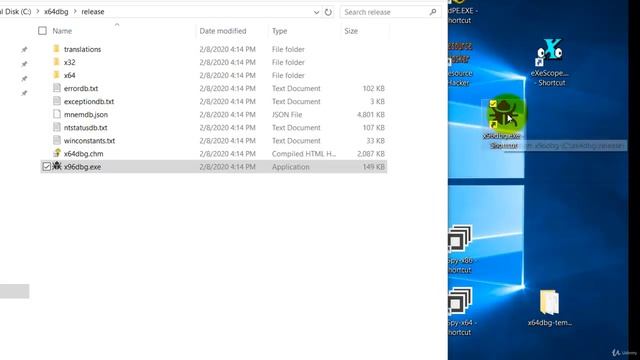The image size is (640, 360).
Task: Click the JSON File type cell
Action: [287, 115]
